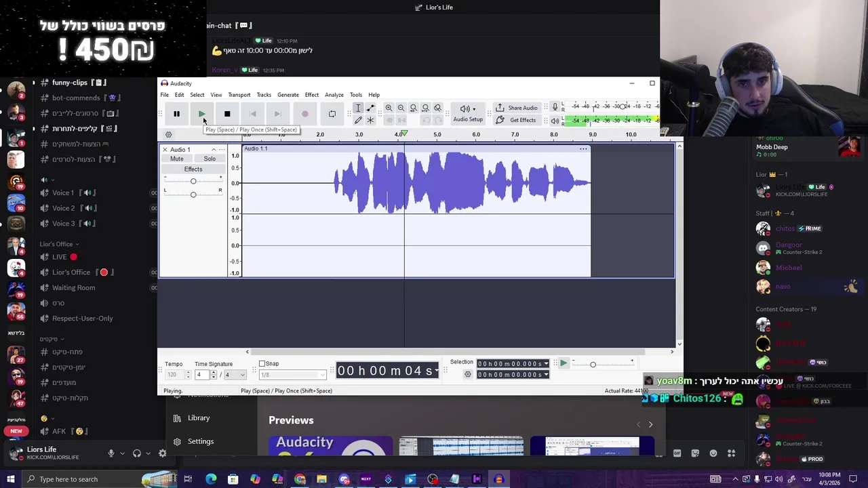
Task: Open the Edit menu in Audacity
Action: pos(179,95)
